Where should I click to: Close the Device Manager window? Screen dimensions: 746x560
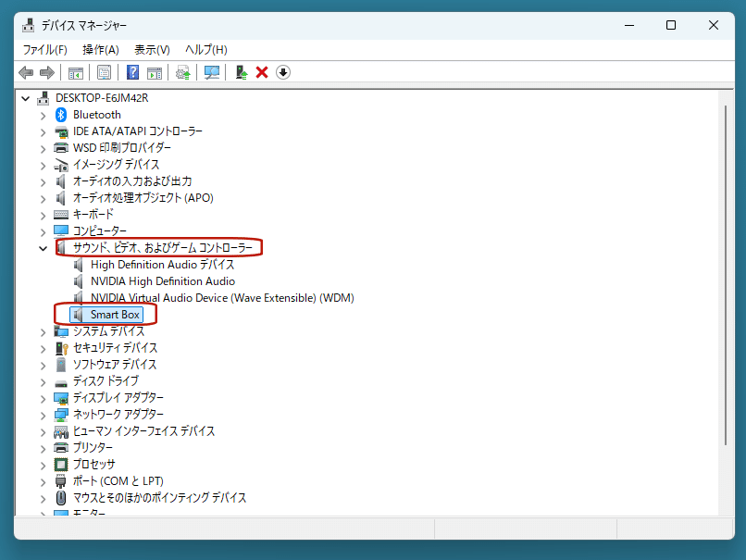tap(714, 25)
